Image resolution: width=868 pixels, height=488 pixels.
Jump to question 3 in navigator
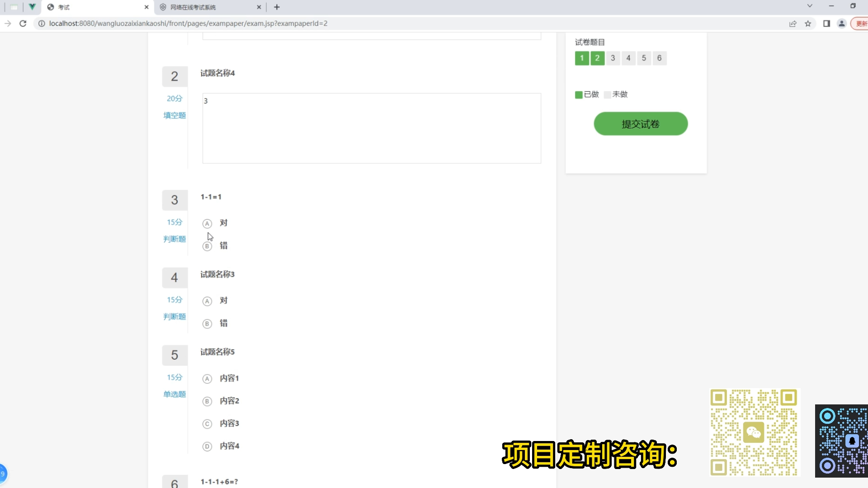point(613,58)
